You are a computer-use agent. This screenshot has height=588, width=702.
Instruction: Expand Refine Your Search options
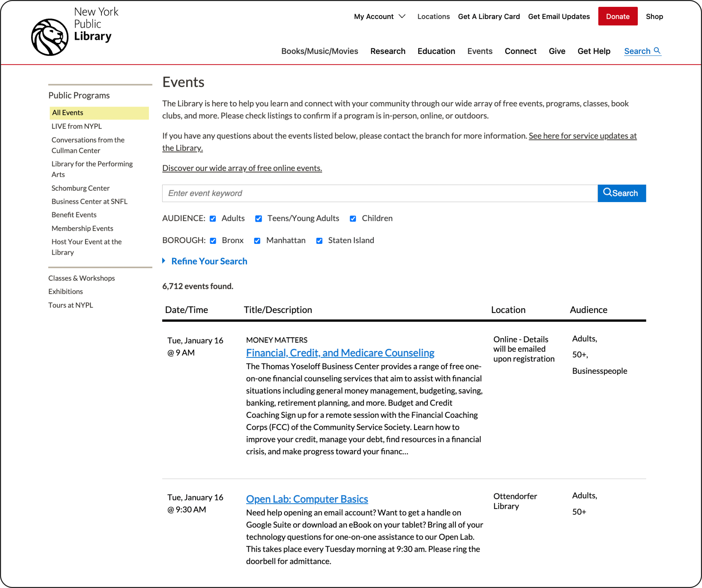209,261
